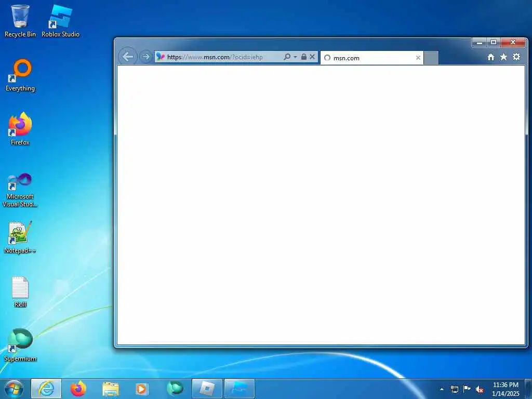This screenshot has width=532, height=399.
Task: Open the network tray icon
Action: pos(454,389)
